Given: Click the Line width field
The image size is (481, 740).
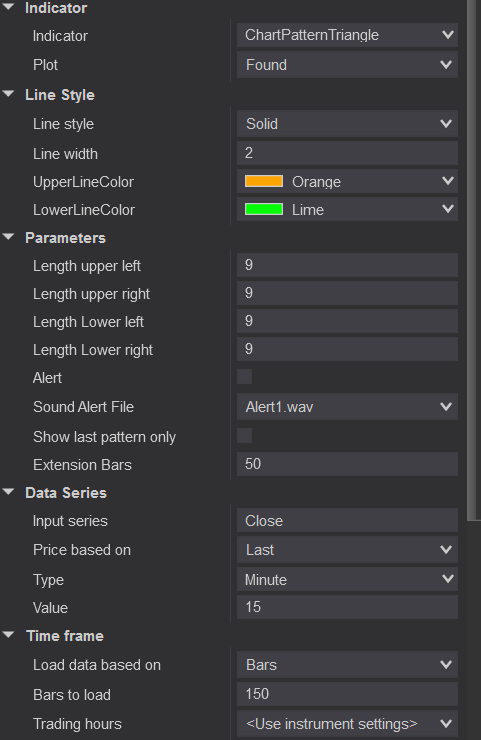Looking at the screenshot, I should (x=347, y=153).
